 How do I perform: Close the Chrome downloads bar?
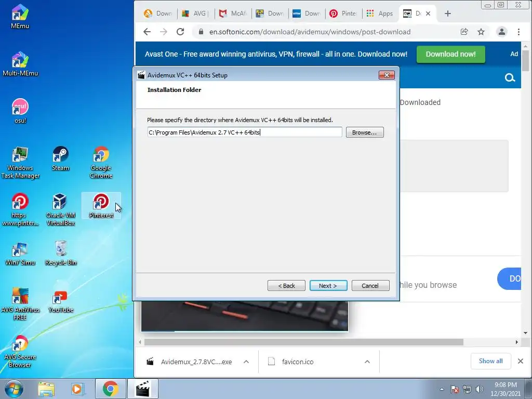pyautogui.click(x=521, y=361)
